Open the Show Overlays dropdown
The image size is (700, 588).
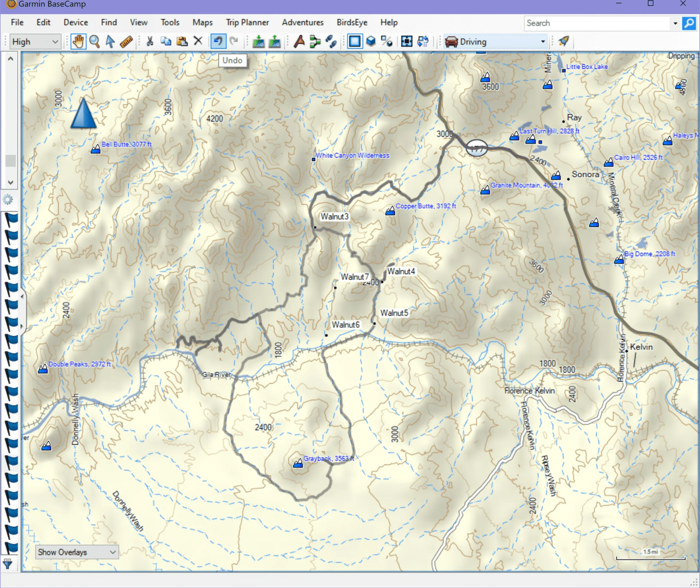pos(77,552)
